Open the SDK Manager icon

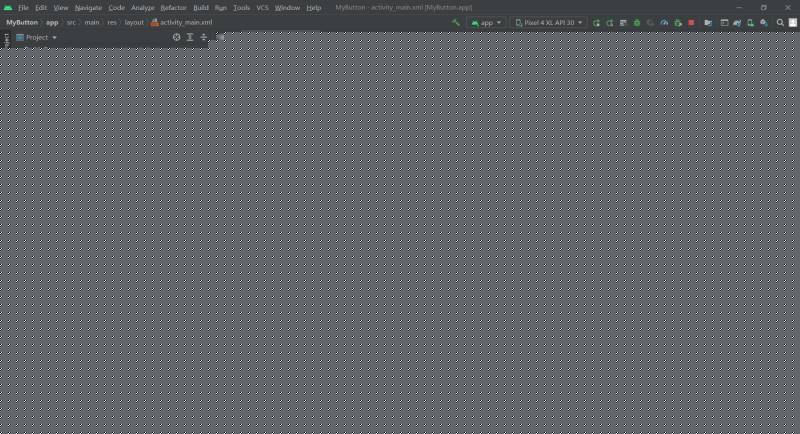coord(764,22)
